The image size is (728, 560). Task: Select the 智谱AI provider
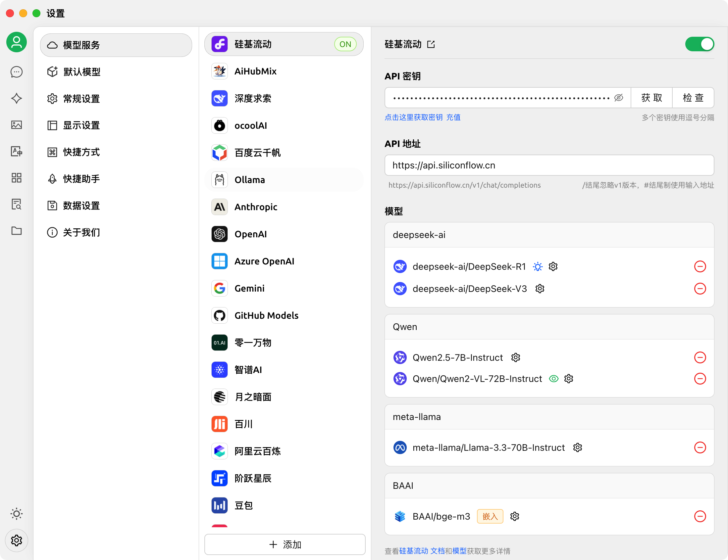[x=284, y=370]
